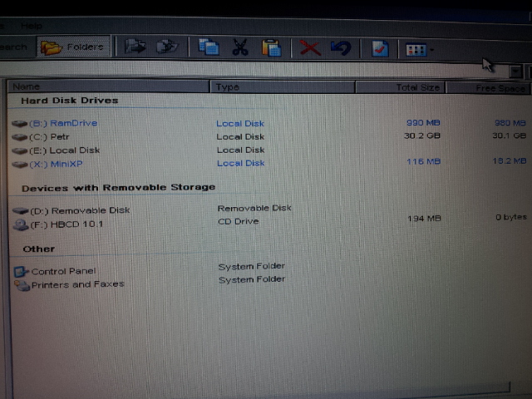532x399 pixels.
Task: Open the Help menu
Action: tap(32, 26)
